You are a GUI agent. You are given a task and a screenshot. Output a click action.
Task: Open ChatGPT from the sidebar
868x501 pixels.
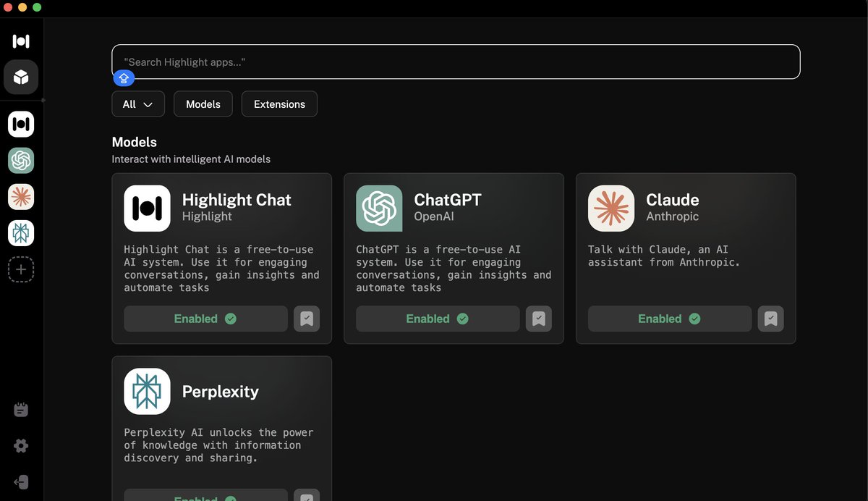pos(21,160)
